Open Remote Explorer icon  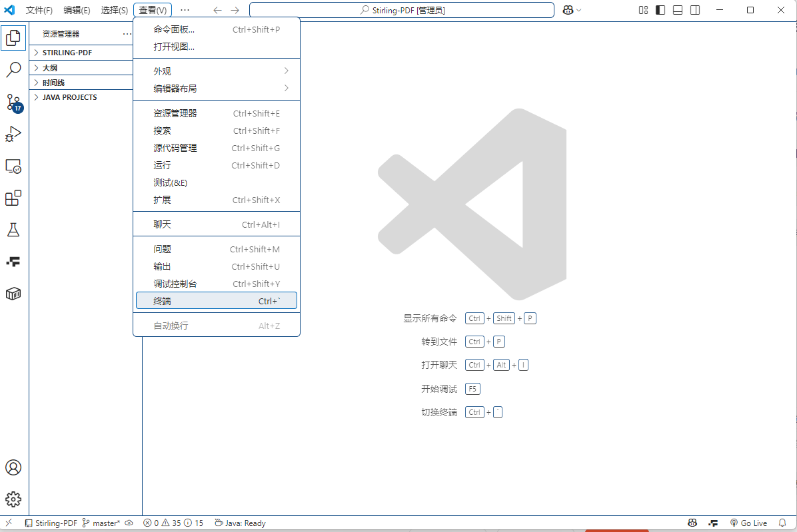(13, 166)
